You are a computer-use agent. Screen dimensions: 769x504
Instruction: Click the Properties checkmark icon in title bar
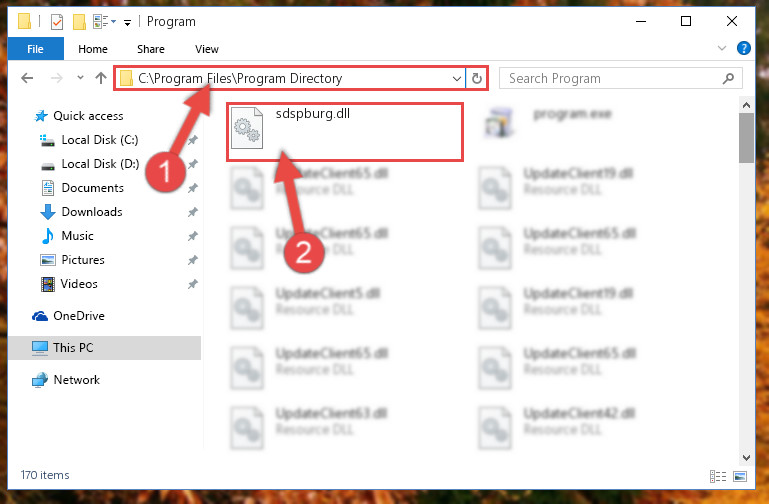[57, 22]
